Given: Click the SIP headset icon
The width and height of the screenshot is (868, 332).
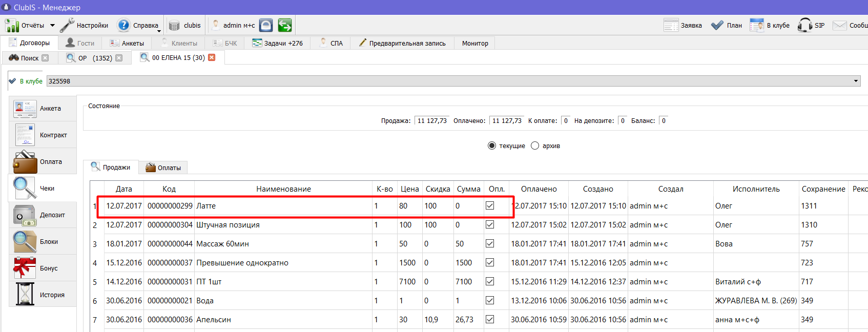Looking at the screenshot, I should coord(805,25).
